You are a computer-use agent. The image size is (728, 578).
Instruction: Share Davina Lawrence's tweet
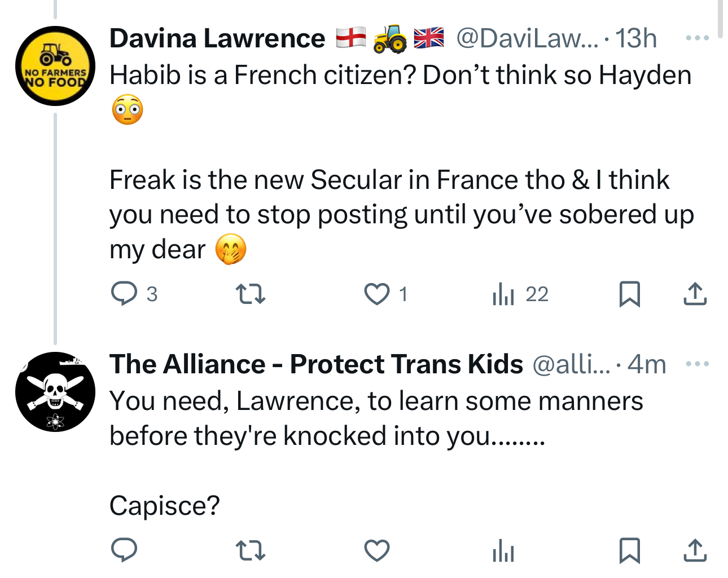coord(695,294)
